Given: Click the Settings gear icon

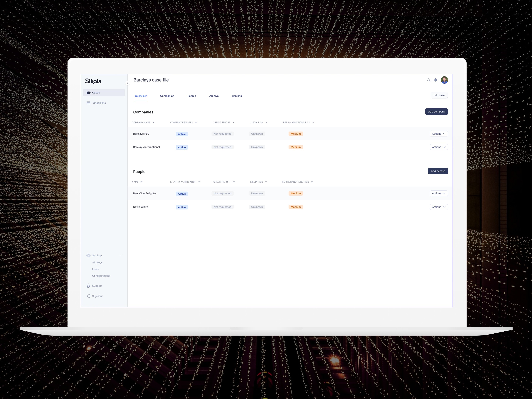Looking at the screenshot, I should coord(88,255).
